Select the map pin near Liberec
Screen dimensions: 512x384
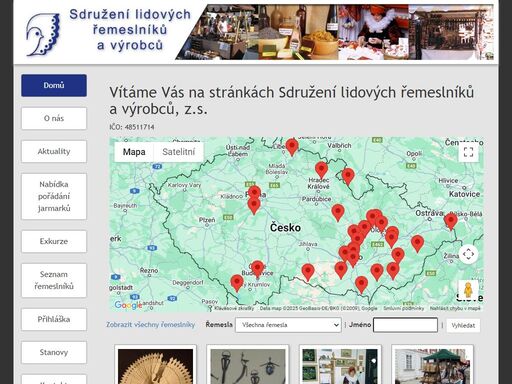292,147
